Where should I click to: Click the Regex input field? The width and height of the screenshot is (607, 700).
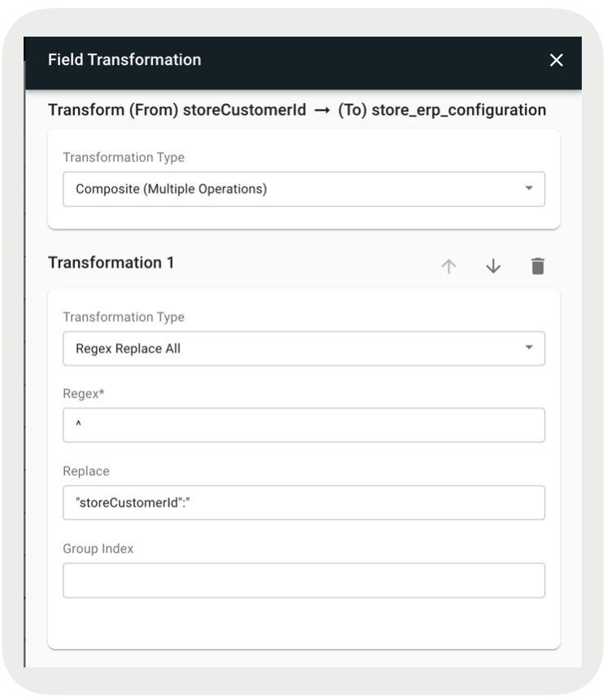[x=303, y=425]
